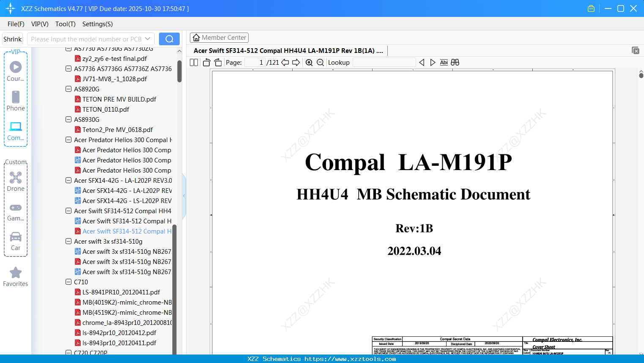The height and width of the screenshot is (363, 644).
Task: Open MB(4019K2)-mimic_chrome file
Action: point(127,302)
